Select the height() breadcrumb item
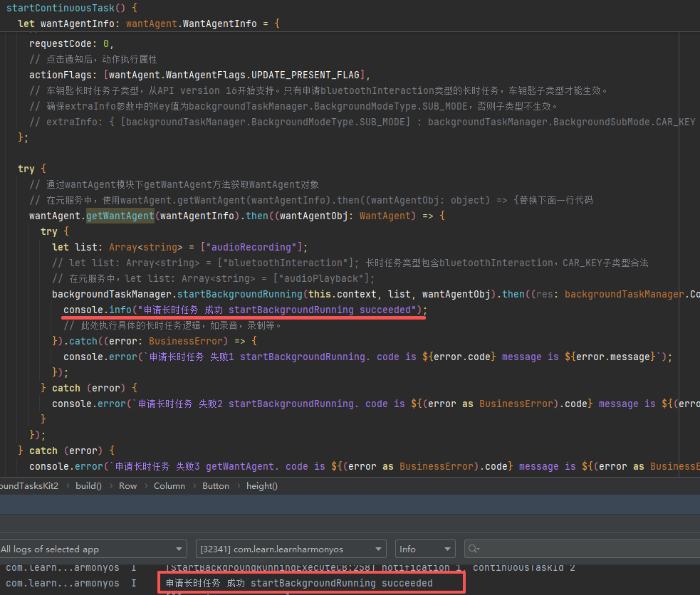Screen dimensions: 700x595 tap(262, 485)
